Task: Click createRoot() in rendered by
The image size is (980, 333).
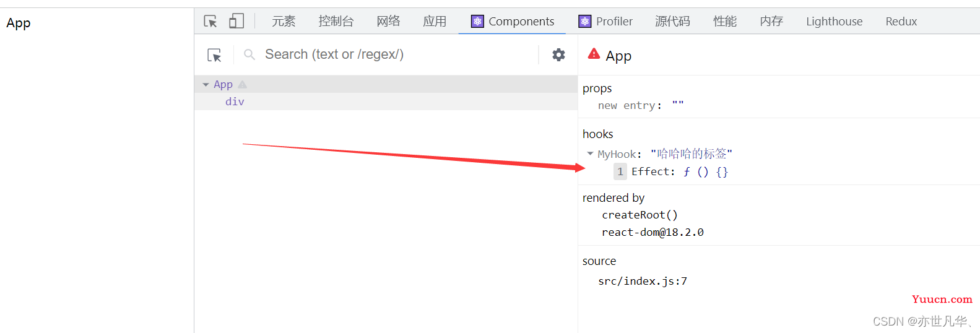Action: tap(640, 215)
